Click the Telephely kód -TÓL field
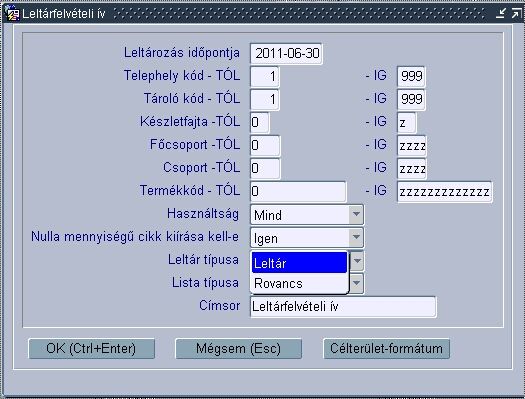The width and height of the screenshot is (525, 399). (265, 77)
